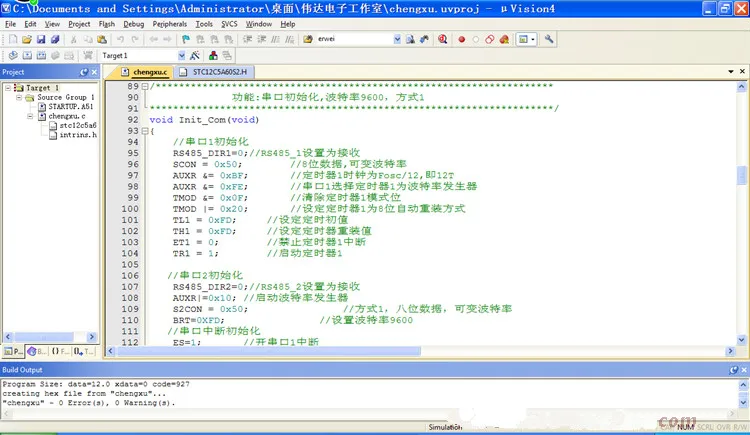
Task: Open the SVCS menu
Action: click(229, 24)
